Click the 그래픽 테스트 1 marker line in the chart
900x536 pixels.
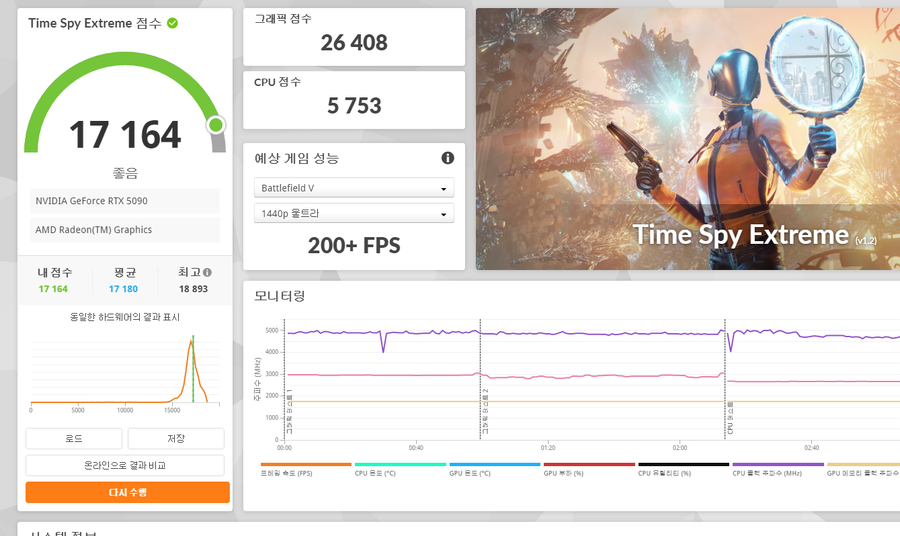285,379
